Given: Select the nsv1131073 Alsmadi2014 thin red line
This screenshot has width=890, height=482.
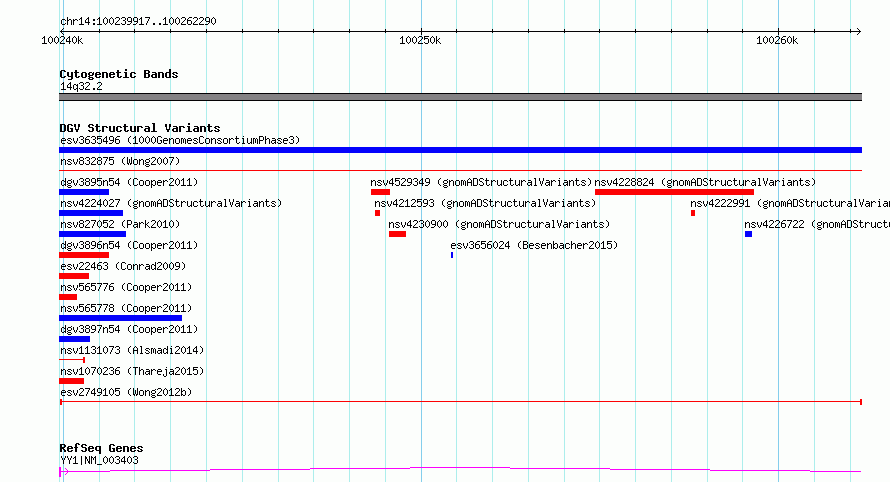Looking at the screenshot, I should click(x=72, y=360).
